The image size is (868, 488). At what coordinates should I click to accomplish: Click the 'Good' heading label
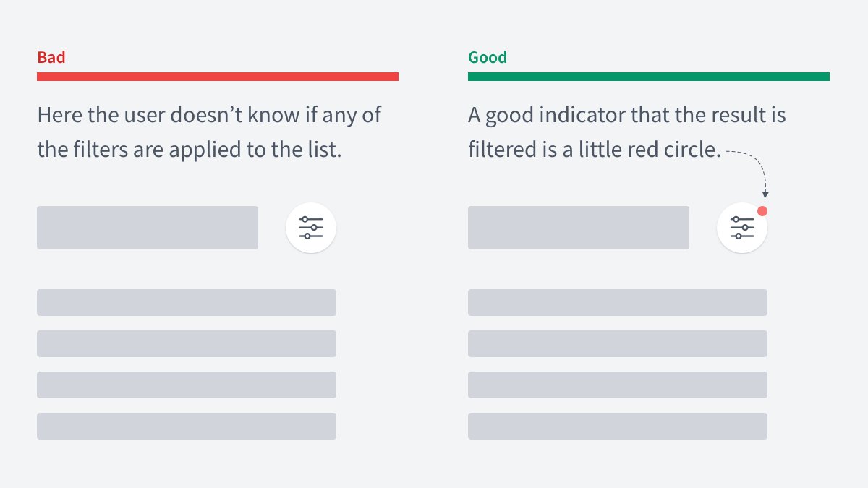488,57
